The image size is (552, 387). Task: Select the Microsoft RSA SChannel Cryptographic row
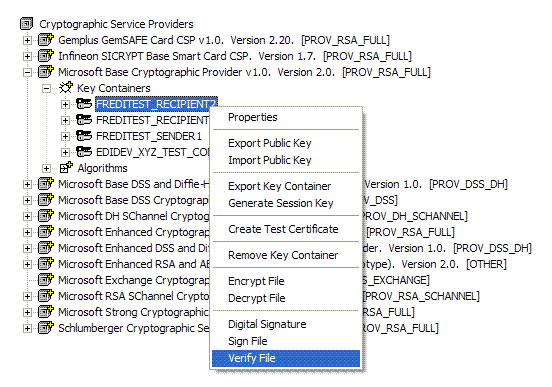[134, 296]
